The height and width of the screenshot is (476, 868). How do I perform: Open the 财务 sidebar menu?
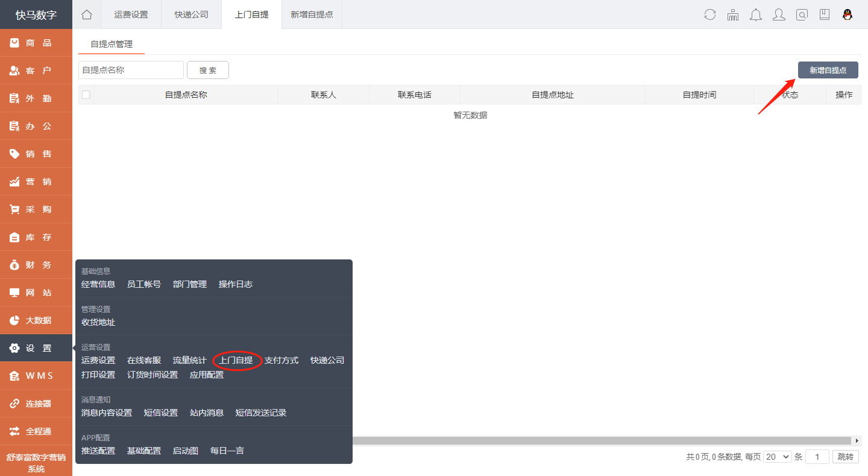click(36, 265)
